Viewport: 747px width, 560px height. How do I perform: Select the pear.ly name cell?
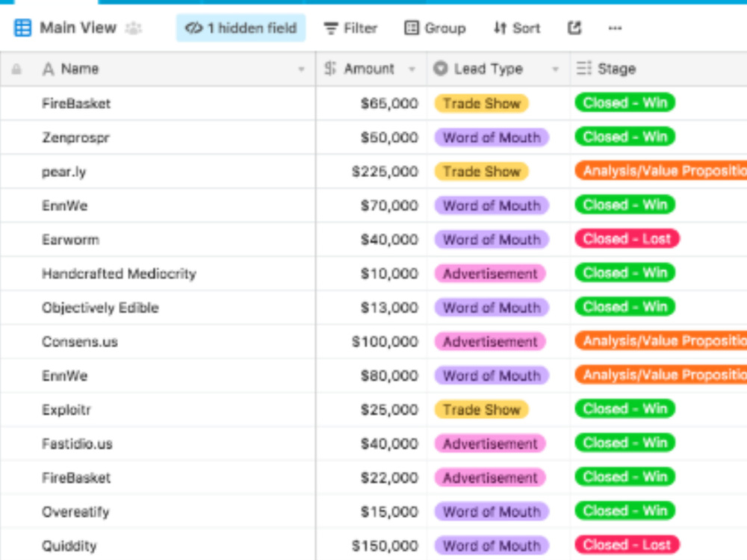coord(158,172)
